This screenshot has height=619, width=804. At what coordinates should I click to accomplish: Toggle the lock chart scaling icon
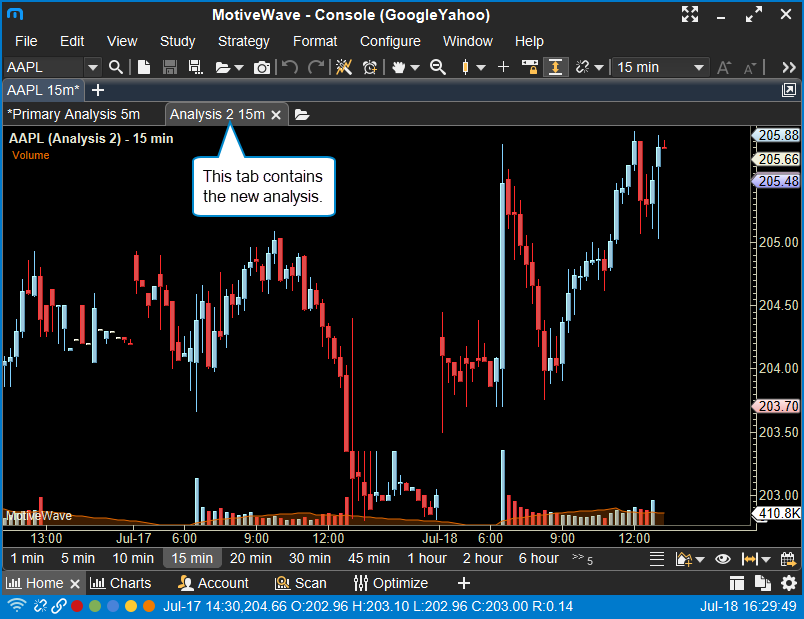pyautogui.click(x=530, y=67)
